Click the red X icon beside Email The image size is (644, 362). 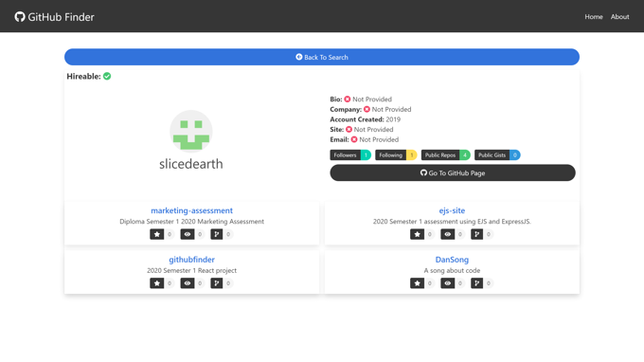[354, 139]
